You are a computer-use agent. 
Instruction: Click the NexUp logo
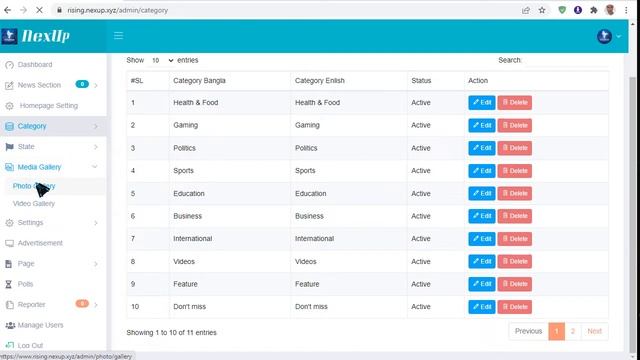pyautogui.click(x=36, y=36)
